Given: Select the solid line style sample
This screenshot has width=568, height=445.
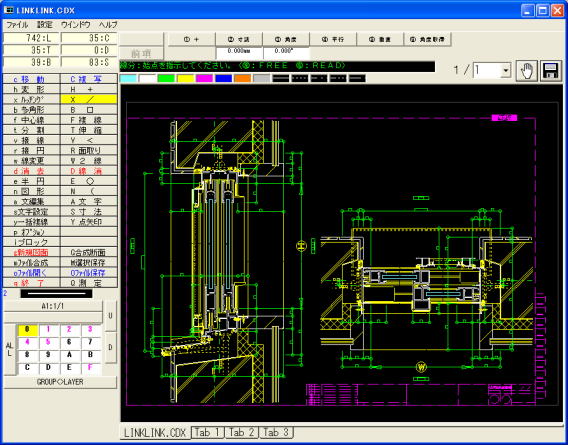Looking at the screenshot, I should 281,78.
